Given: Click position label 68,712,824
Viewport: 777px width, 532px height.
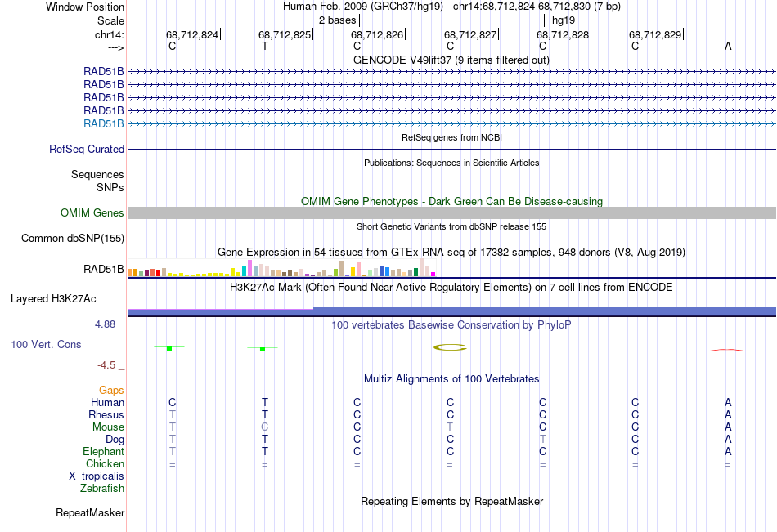Looking at the screenshot, I should click(192, 34).
